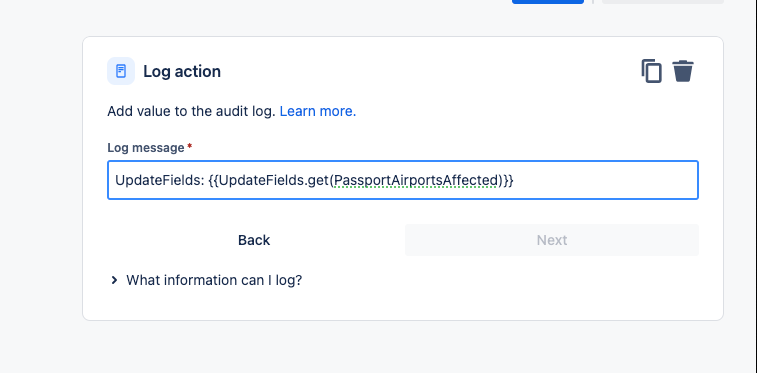Click the Log action document icon
Image resolution: width=757 pixels, height=373 pixels.
[121, 71]
